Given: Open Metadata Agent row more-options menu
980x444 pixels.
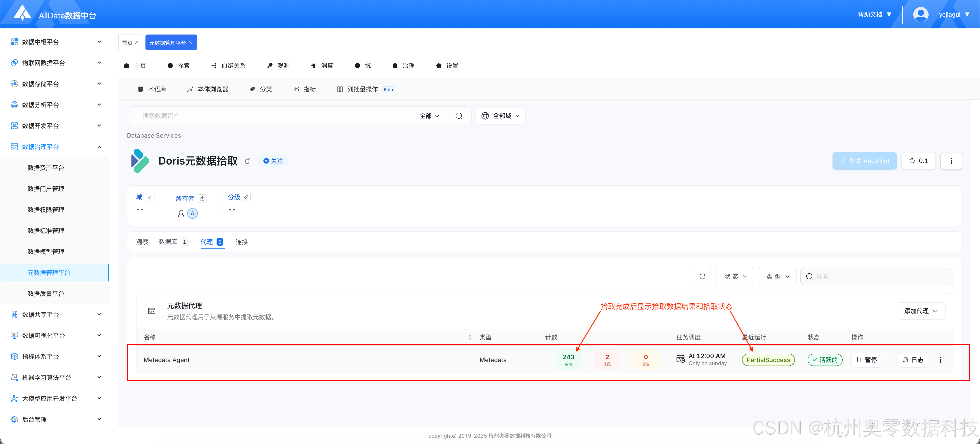Looking at the screenshot, I should click(940, 360).
